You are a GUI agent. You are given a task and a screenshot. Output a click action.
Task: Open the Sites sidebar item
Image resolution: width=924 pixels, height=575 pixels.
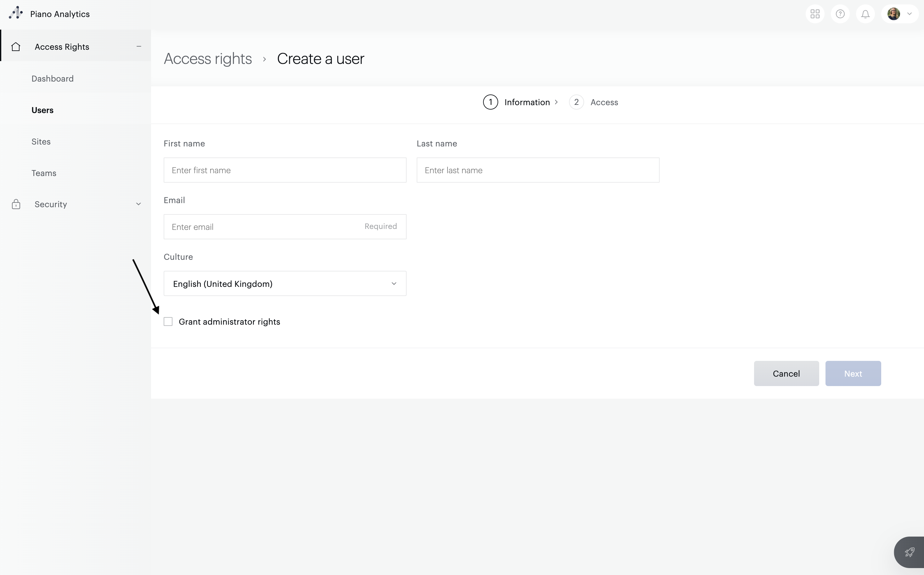pos(41,141)
